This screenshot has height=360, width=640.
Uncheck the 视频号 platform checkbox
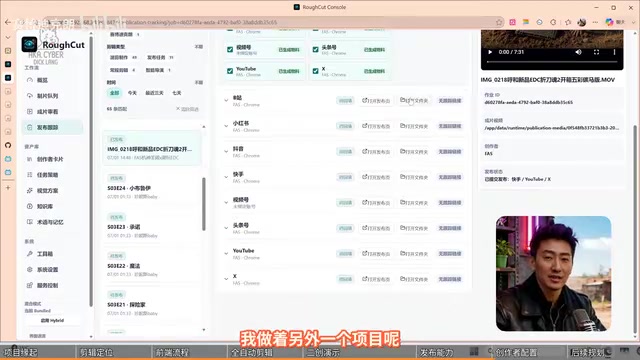(230, 49)
